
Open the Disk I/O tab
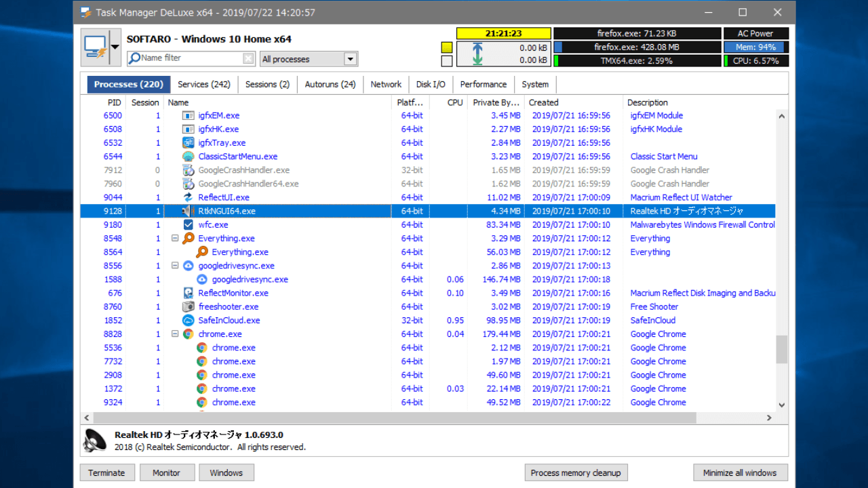pos(431,84)
